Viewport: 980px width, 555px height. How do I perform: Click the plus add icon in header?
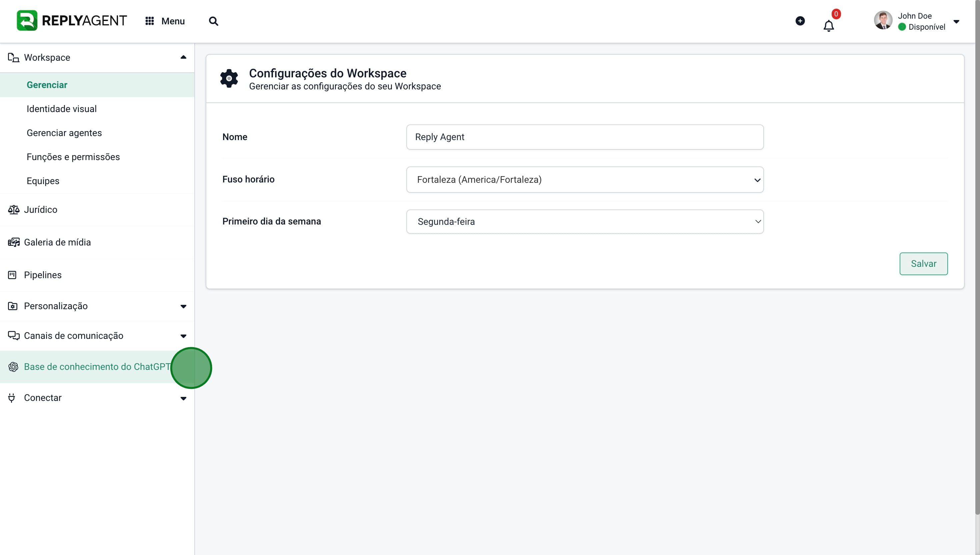(800, 21)
